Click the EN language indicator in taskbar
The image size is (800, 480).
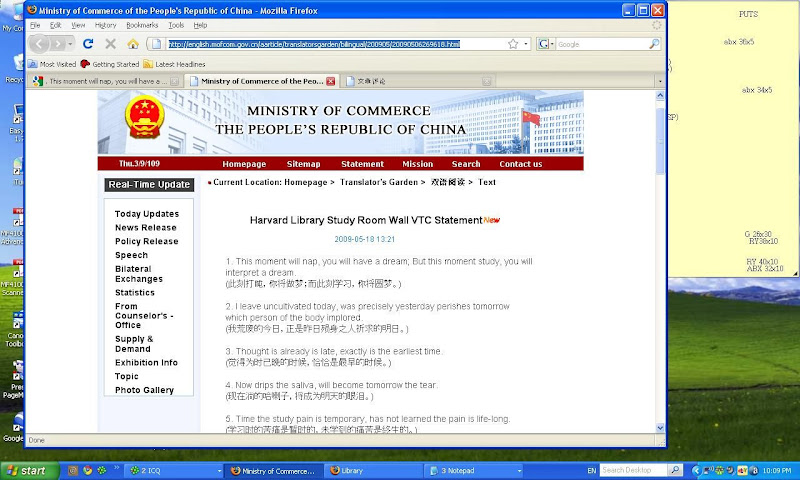point(591,470)
